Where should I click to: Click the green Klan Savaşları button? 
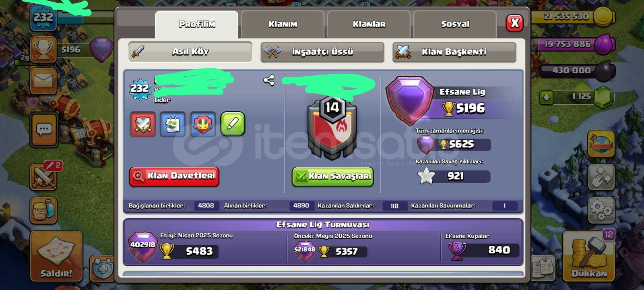click(x=333, y=176)
